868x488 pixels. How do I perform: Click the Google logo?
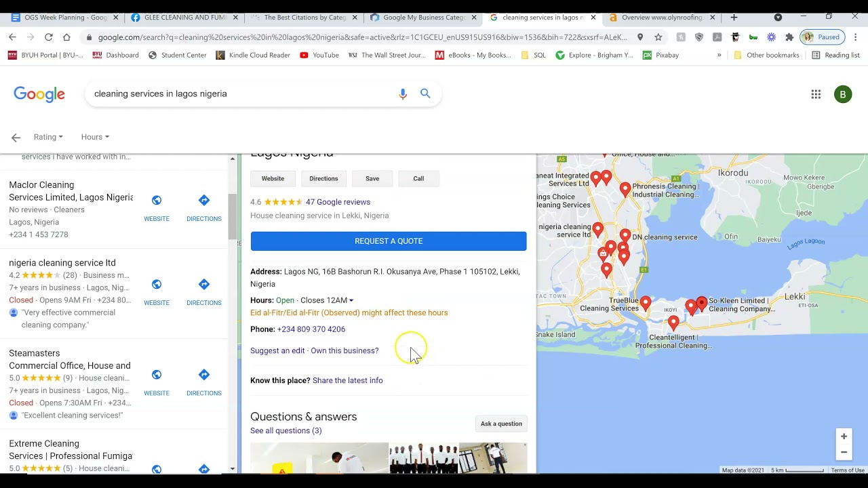click(39, 94)
